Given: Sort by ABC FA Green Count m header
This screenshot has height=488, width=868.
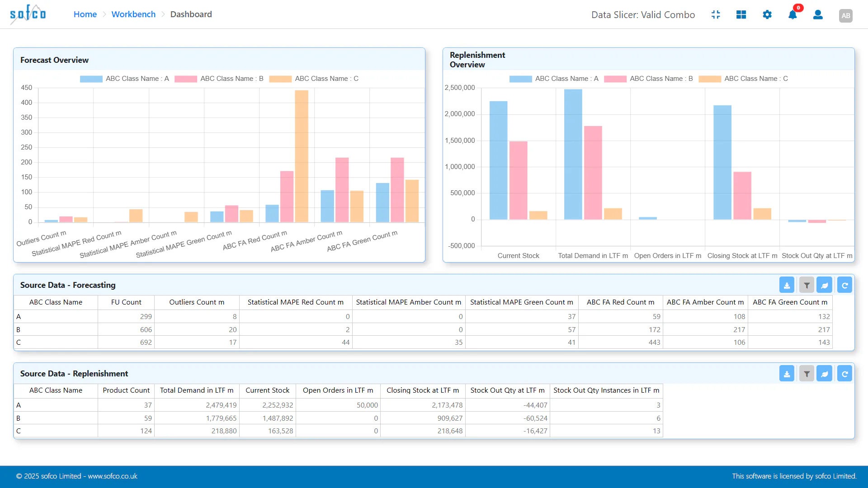Looking at the screenshot, I should coord(790,302).
